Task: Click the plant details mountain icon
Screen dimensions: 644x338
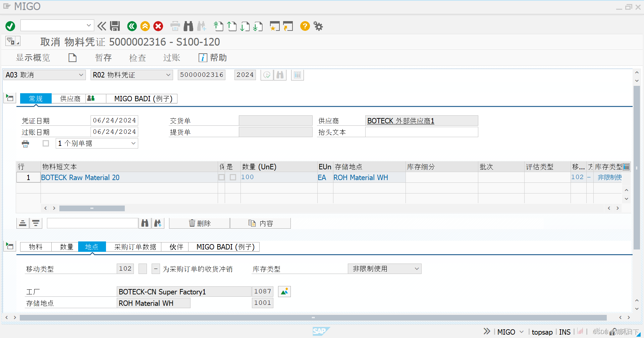Action: click(284, 292)
